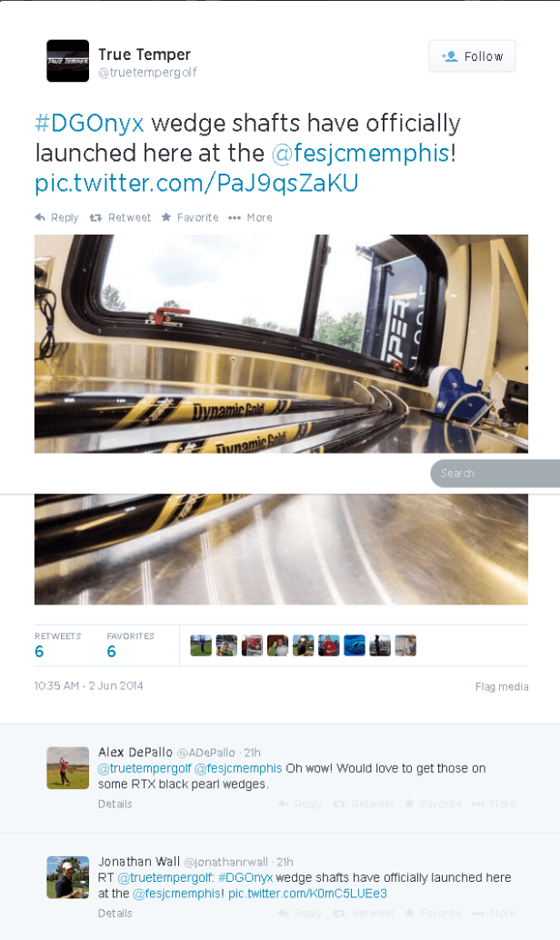Open Alex DePallo's avatar

point(68,768)
